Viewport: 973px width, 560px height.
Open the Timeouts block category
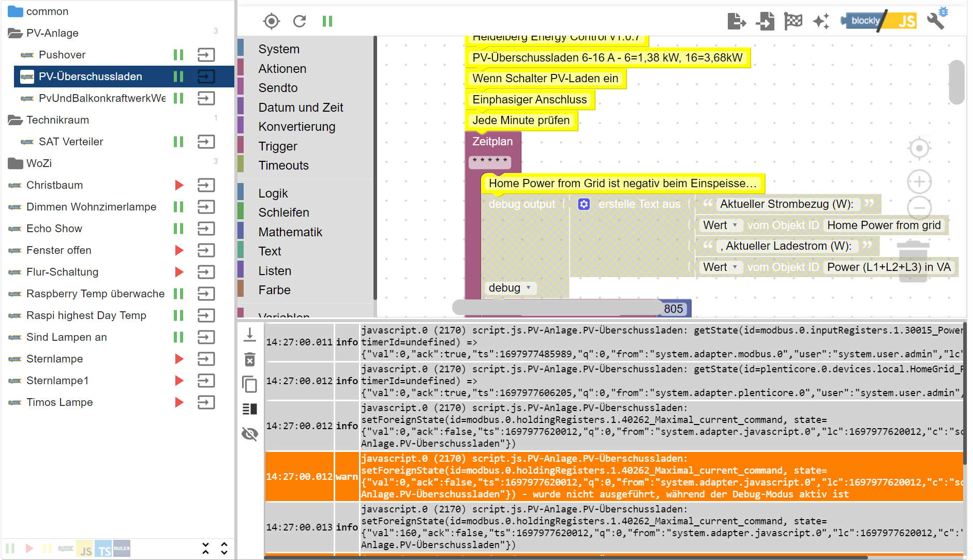(x=283, y=165)
